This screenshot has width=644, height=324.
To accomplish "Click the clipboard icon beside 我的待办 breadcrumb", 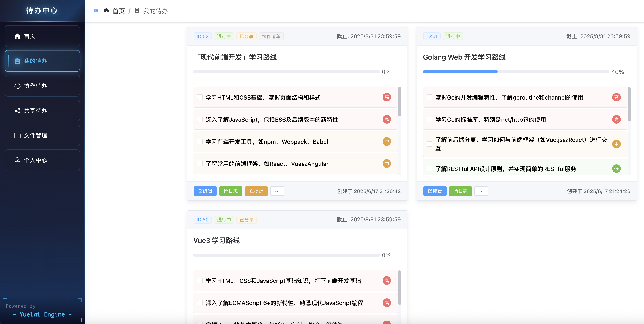I will coord(137,10).
